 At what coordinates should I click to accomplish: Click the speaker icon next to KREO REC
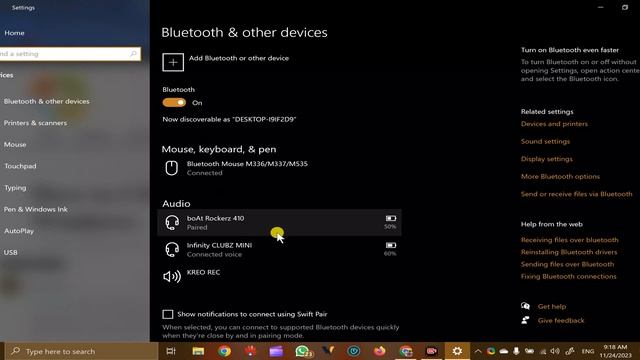tap(172, 277)
